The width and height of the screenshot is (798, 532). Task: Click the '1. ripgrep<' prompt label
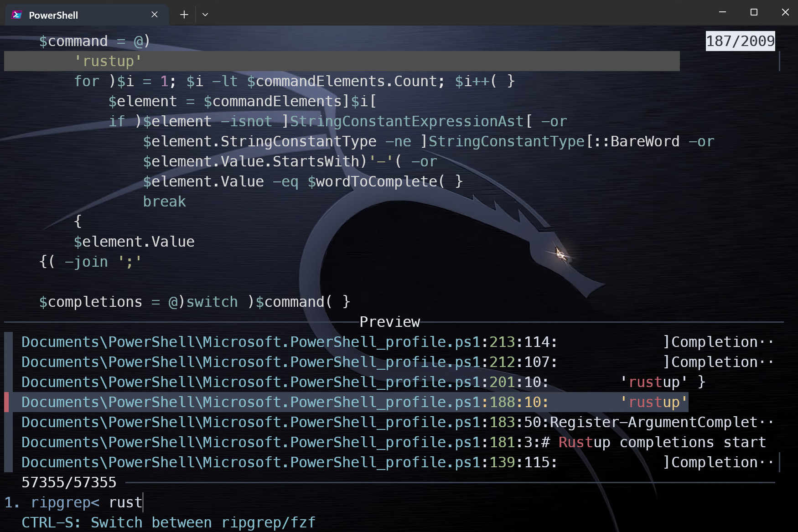[x=52, y=502]
